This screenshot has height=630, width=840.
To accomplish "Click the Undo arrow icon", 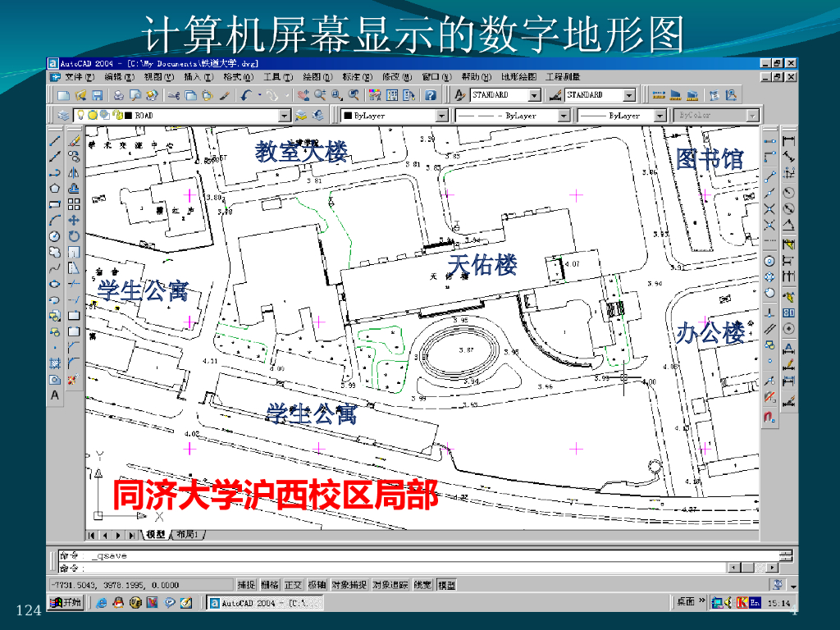I will coord(246,95).
